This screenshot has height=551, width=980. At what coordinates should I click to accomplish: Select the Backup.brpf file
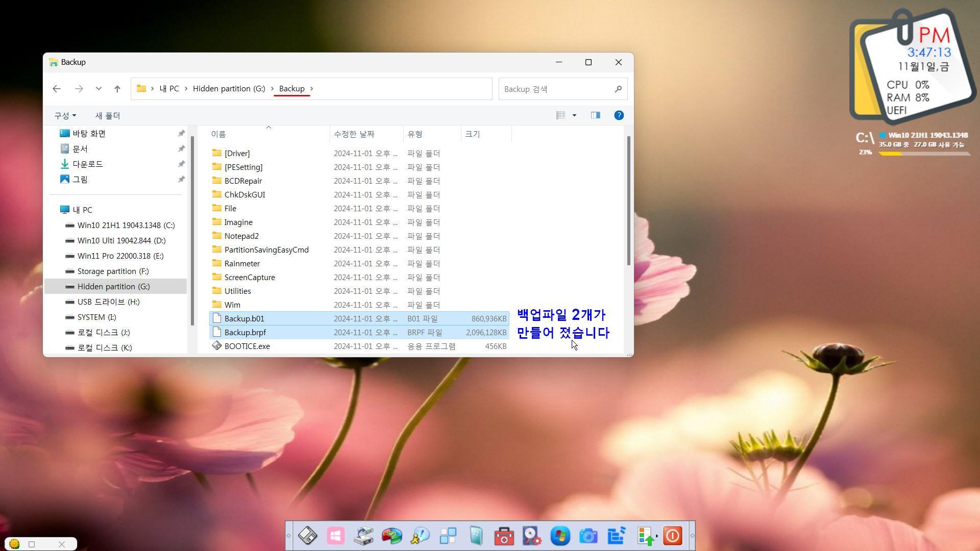click(x=359, y=333)
